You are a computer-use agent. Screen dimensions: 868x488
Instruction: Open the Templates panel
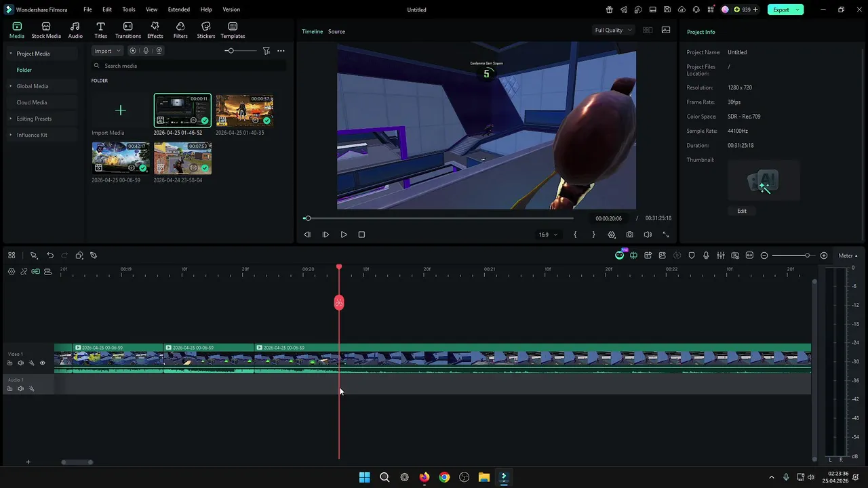click(233, 30)
